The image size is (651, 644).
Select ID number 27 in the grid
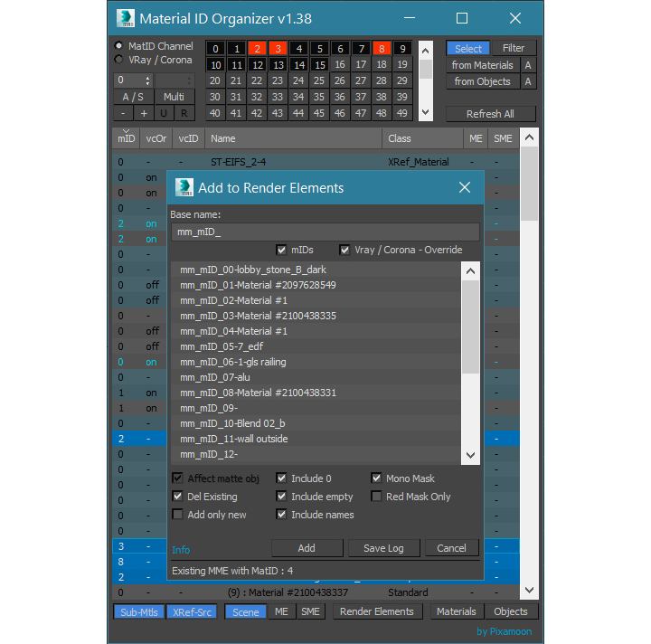pos(361,80)
